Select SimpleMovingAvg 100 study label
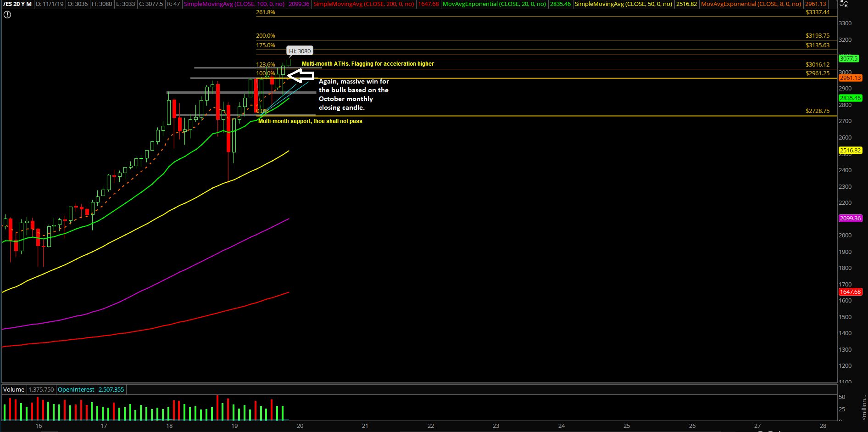 (x=234, y=4)
